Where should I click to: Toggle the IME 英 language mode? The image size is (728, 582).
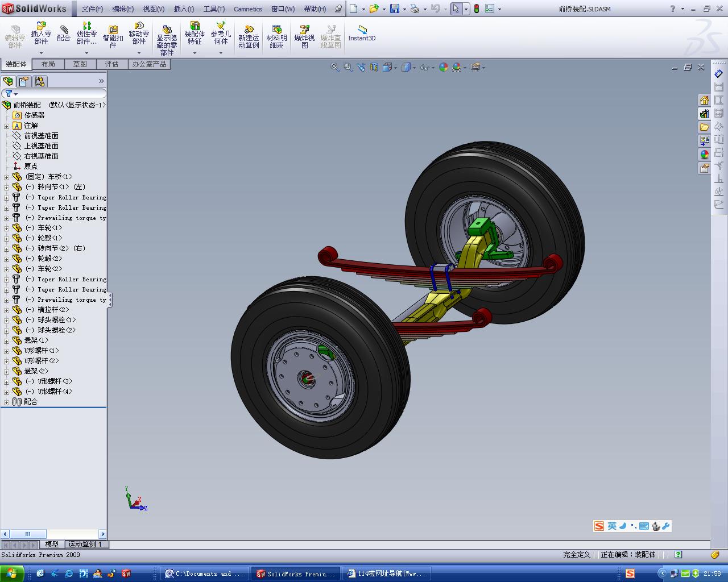612,526
